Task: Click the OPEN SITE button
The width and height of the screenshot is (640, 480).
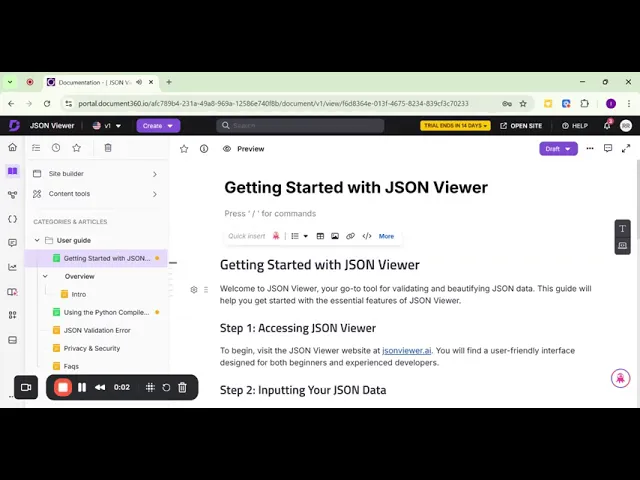Action: point(521,126)
